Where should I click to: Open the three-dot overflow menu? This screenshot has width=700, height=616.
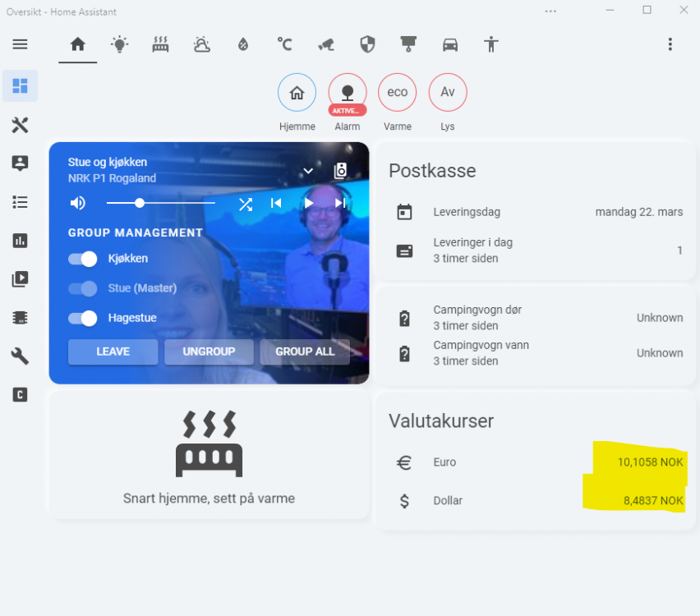(x=670, y=44)
